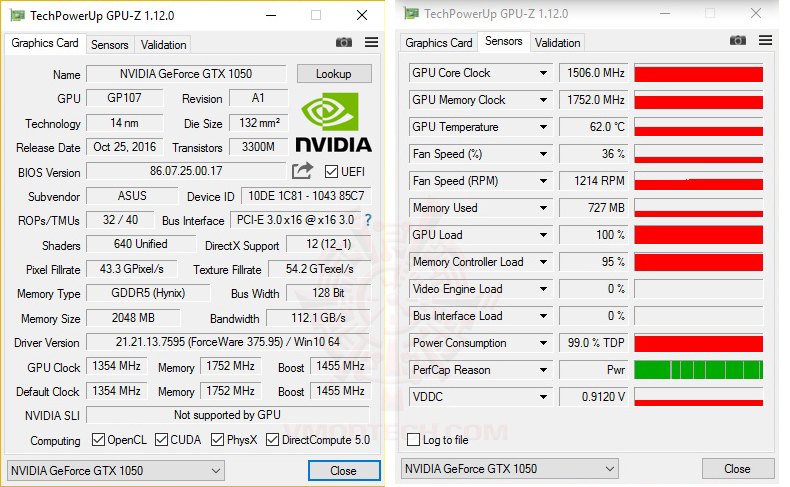
Task: Click the Name field NVIDIA GeForce GTX 1050
Action: tap(186, 74)
